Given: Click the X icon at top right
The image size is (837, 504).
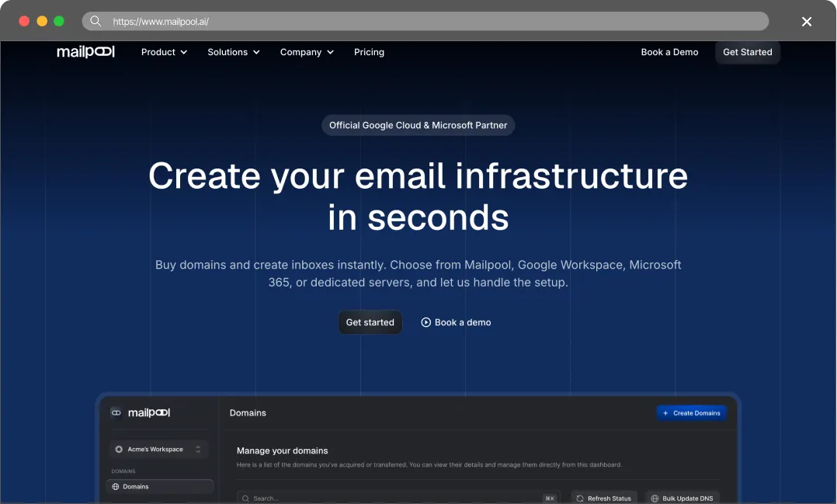Looking at the screenshot, I should 807,22.
